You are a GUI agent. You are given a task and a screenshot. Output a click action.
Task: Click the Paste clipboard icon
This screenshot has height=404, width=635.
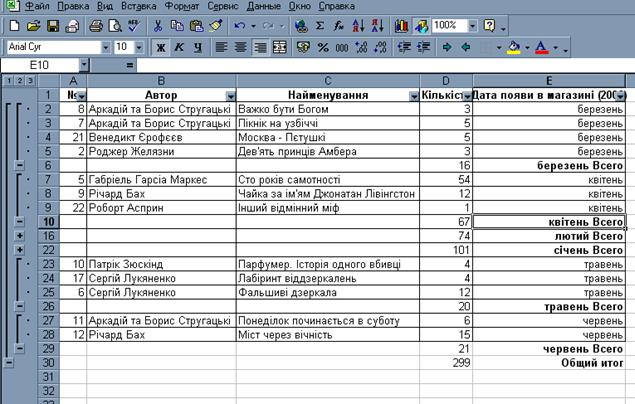(196, 26)
